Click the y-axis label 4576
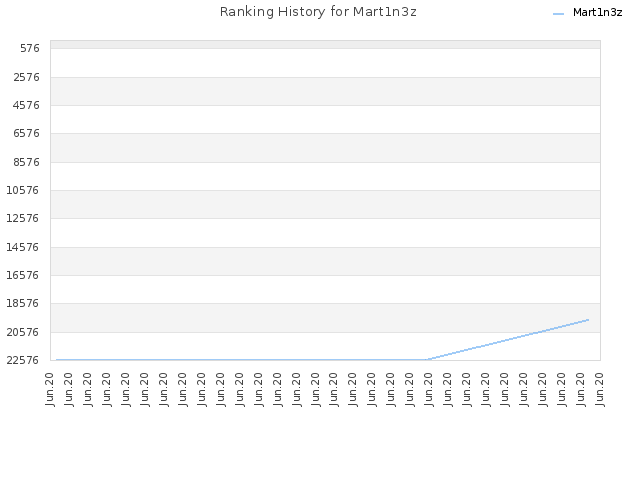The image size is (640, 480). pos(27,105)
